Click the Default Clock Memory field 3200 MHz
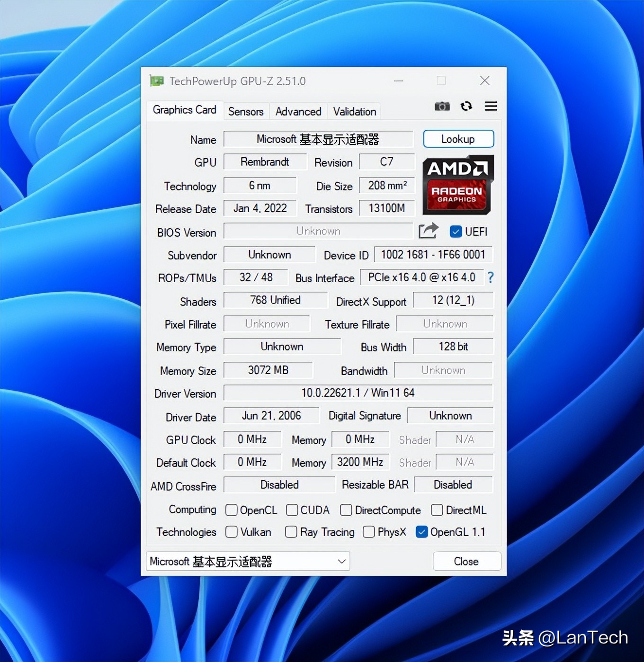 coord(360,462)
